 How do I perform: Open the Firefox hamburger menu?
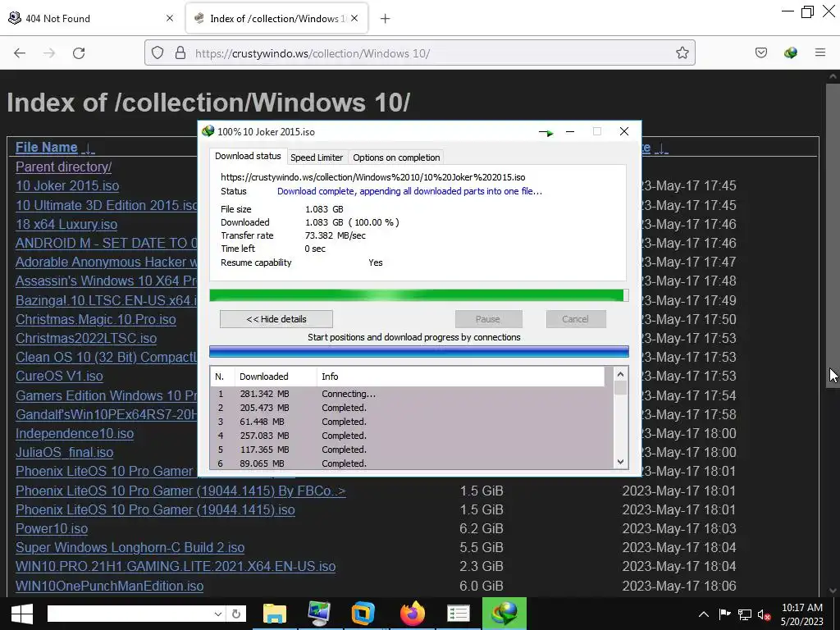[x=819, y=52]
